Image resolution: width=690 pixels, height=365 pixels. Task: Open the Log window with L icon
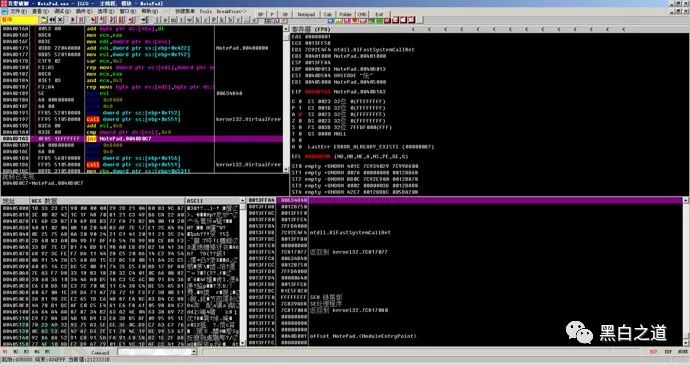click(157, 20)
